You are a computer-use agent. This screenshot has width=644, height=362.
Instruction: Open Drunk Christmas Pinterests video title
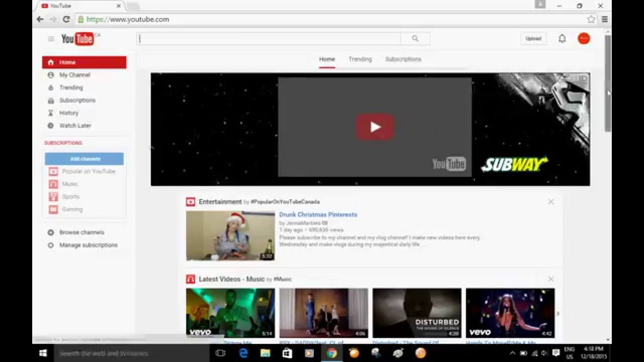318,215
